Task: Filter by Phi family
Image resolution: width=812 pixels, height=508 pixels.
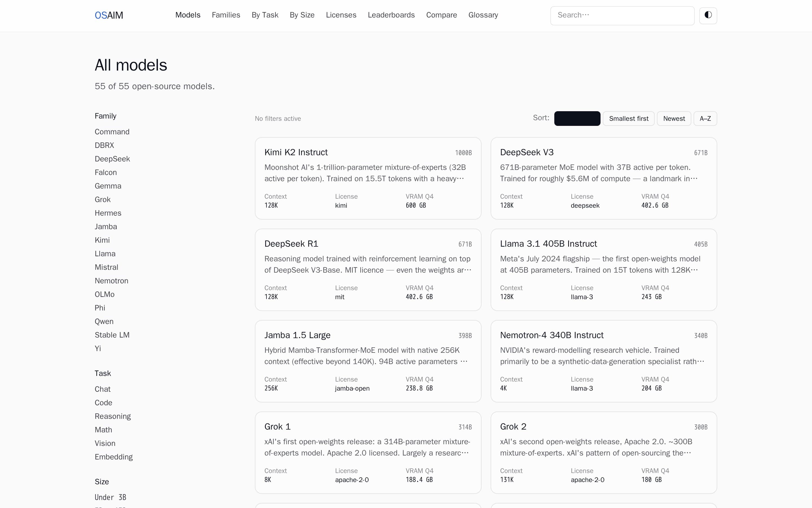Action: click(x=100, y=308)
